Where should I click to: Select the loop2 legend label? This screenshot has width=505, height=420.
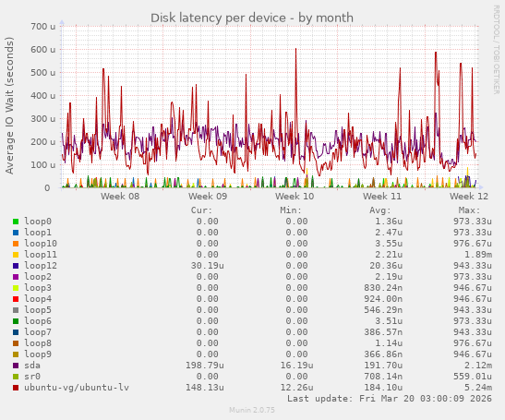38,277
